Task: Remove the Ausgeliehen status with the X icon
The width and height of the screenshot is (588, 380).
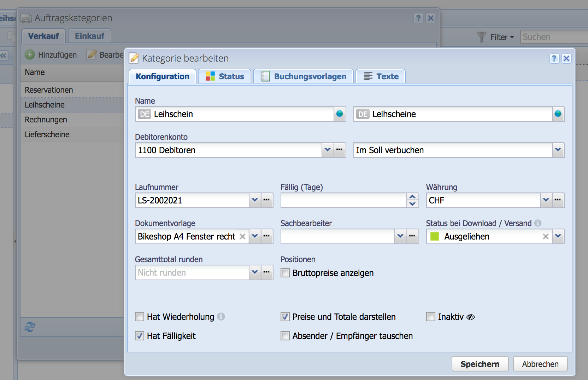Action: pos(546,236)
